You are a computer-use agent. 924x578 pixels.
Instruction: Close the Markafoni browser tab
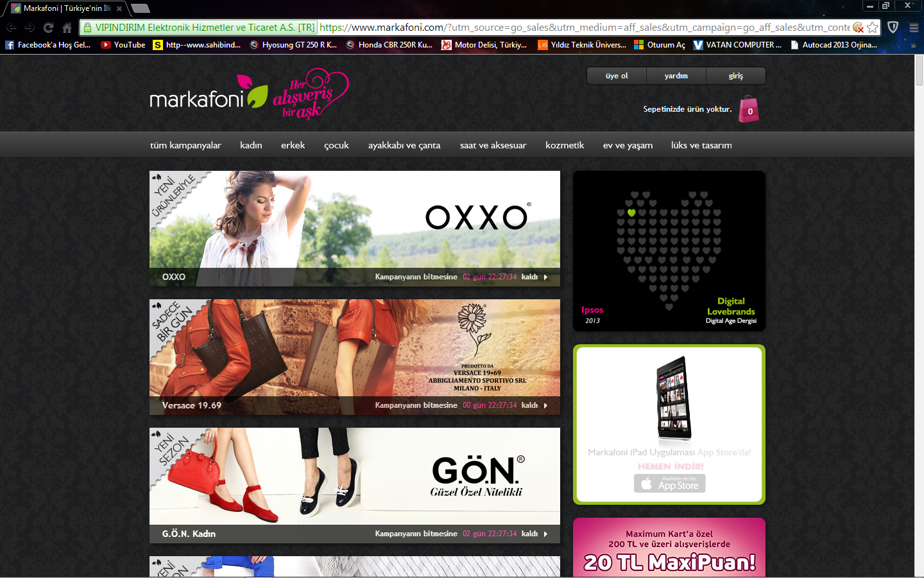click(x=119, y=8)
